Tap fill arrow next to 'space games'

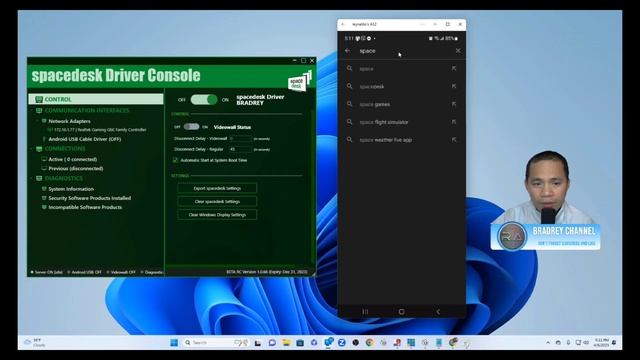[454, 104]
